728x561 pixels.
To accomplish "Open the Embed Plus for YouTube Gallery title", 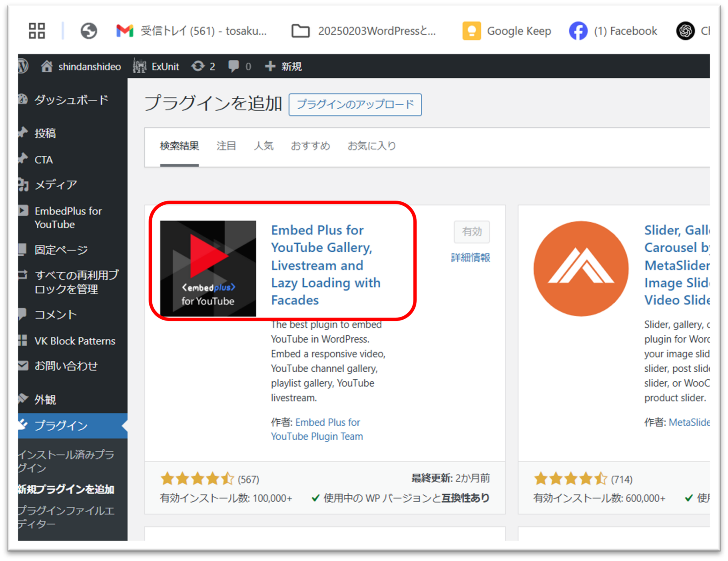I will (325, 265).
